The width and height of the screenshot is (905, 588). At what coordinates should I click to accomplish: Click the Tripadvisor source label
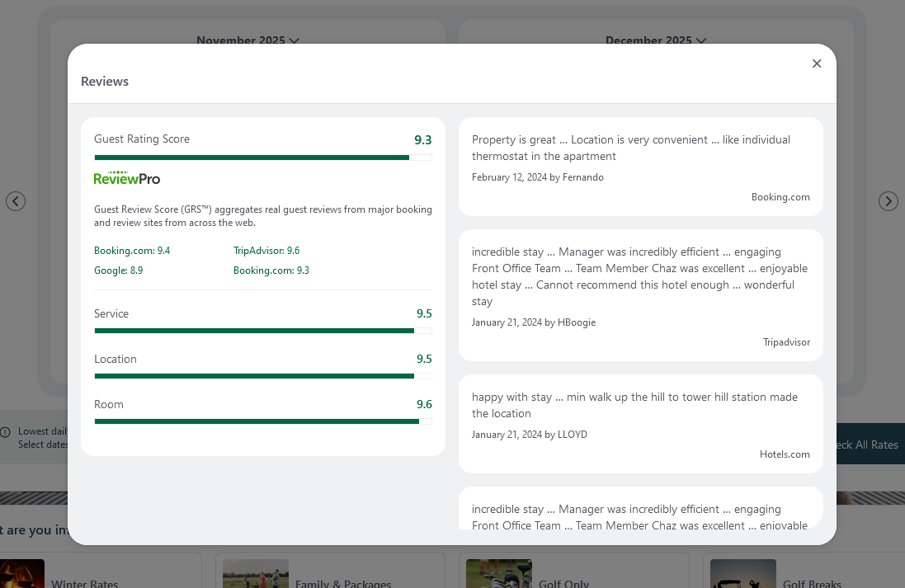(786, 342)
